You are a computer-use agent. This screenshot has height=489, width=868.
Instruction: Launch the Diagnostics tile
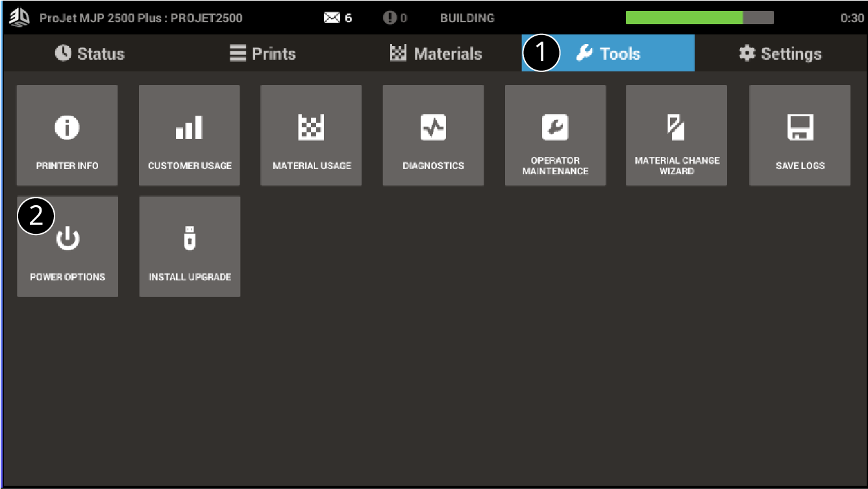click(433, 136)
